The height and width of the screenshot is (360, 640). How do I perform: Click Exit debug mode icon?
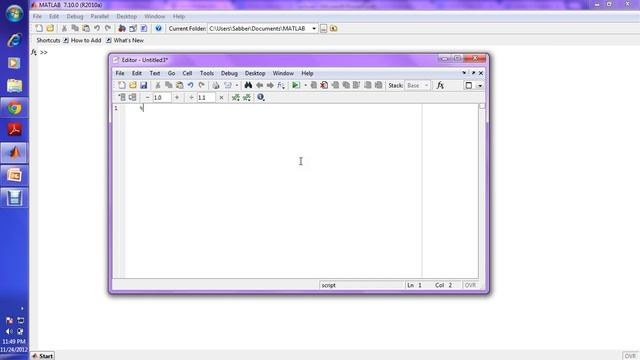(x=378, y=85)
